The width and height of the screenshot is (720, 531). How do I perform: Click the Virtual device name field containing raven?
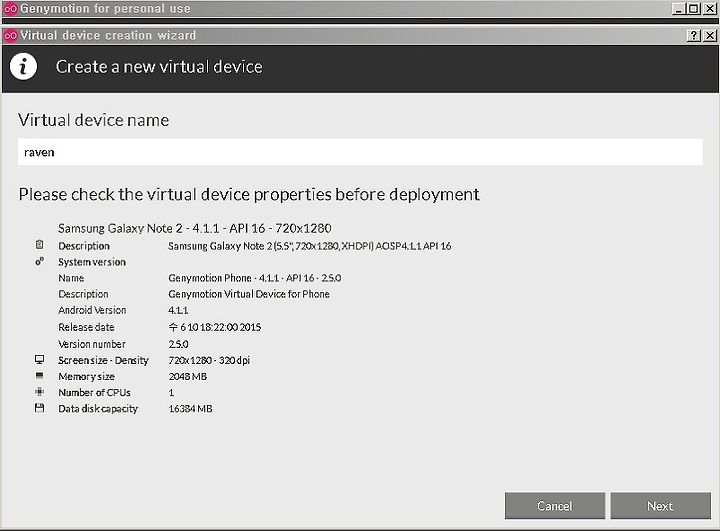coord(360,152)
